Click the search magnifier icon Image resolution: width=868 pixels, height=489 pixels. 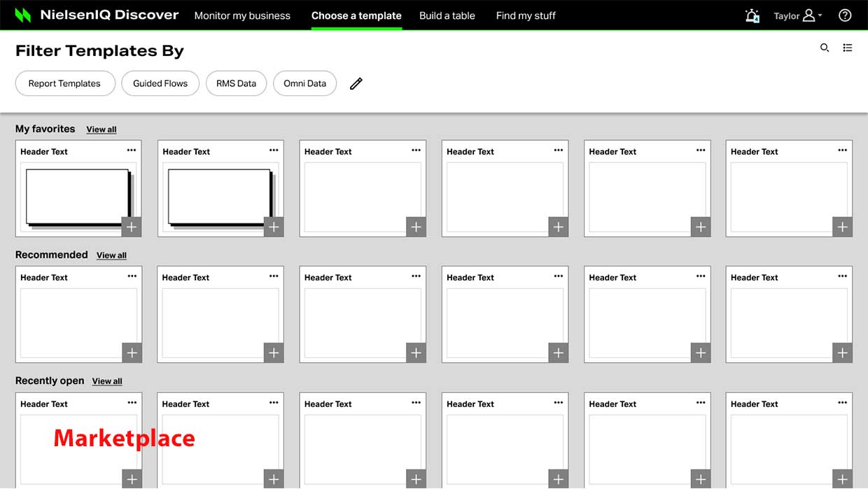pos(825,48)
